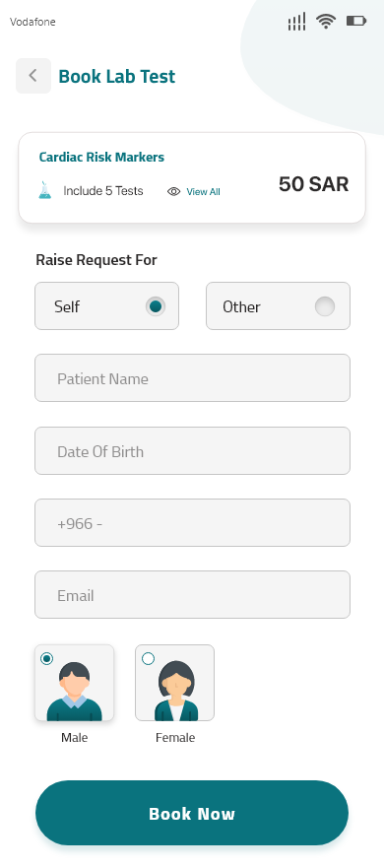Tap the signal strength icon
The image size is (384, 868).
(x=296, y=22)
